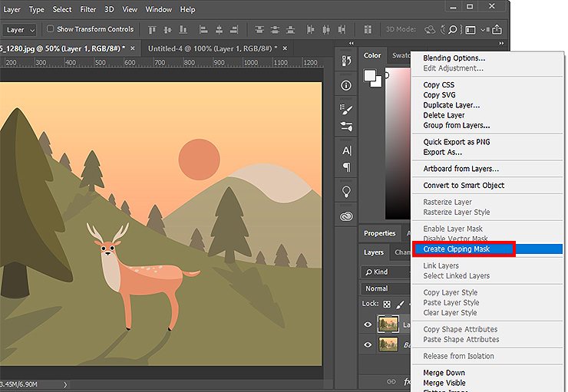Screen dimensions: 568x392
Task: Click the Share icon in options bar
Action: [x=497, y=30]
